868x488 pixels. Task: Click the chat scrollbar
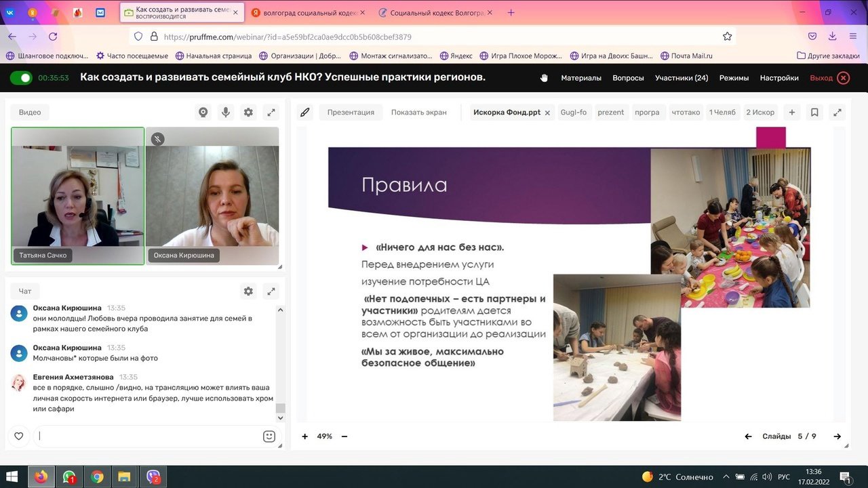point(280,409)
